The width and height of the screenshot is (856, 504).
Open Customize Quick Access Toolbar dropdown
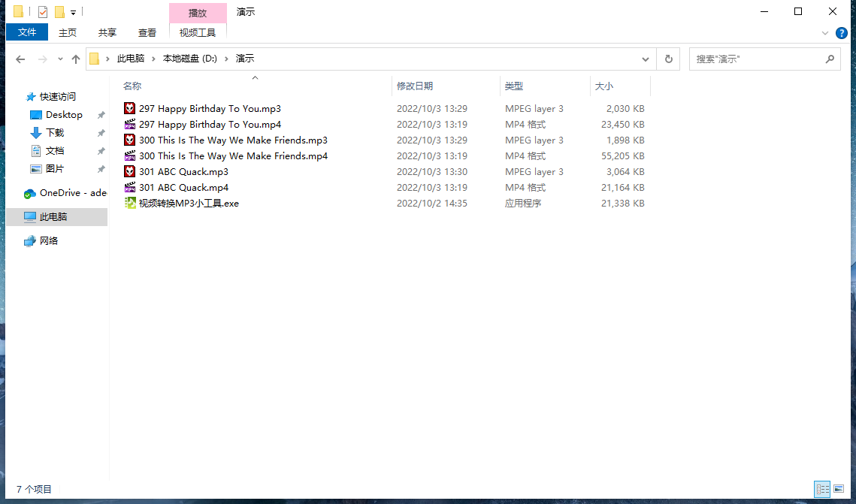[73, 13]
